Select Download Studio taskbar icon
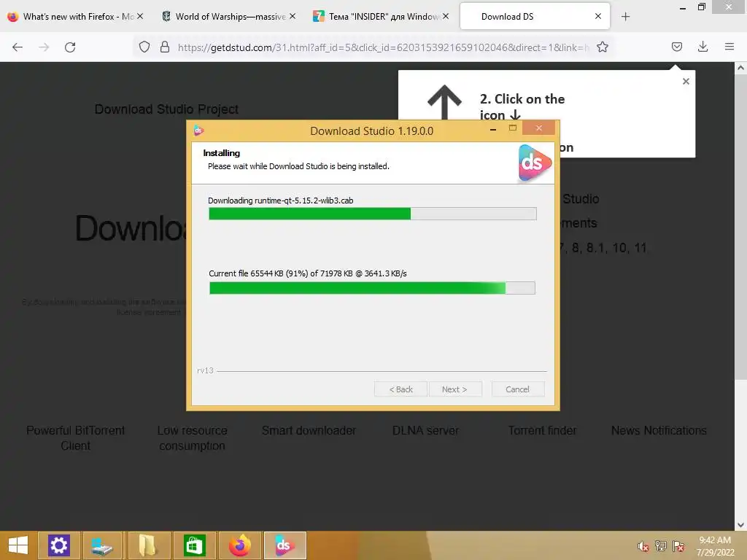 click(285, 545)
